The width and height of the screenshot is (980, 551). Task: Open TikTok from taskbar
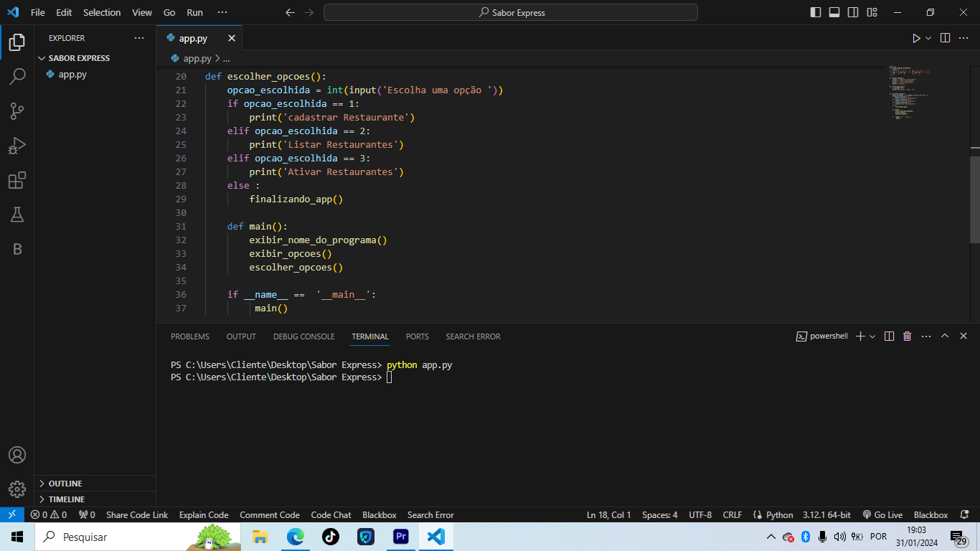(330, 537)
